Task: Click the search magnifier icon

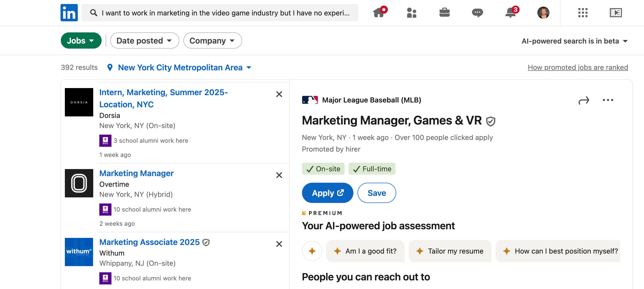Action: (x=93, y=13)
